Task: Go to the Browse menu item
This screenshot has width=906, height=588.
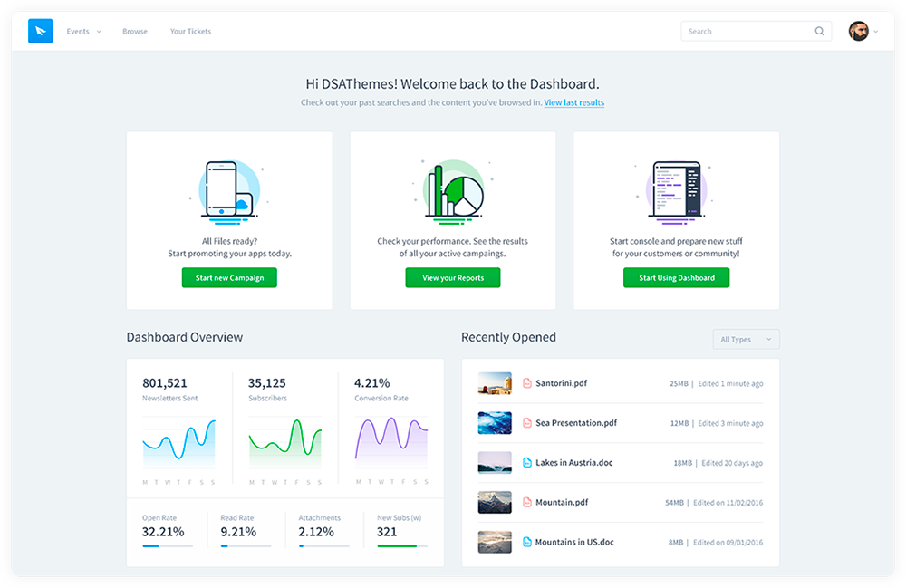Action: pyautogui.click(x=135, y=32)
